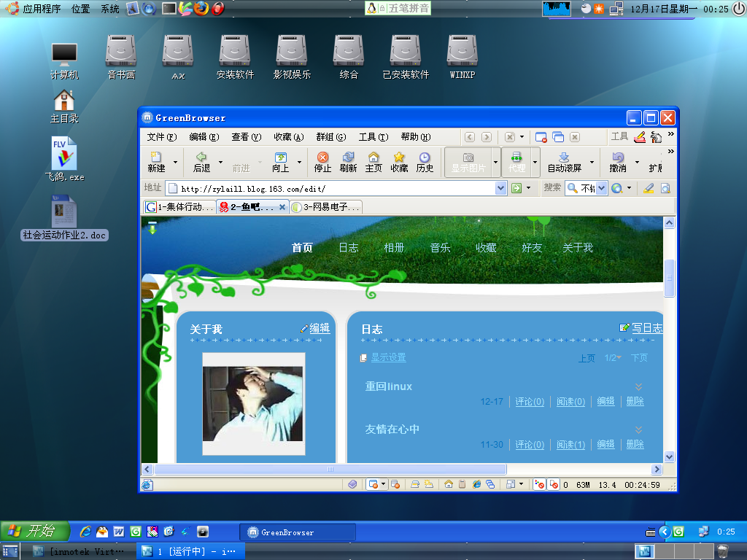
Task: Launch Word from the quick launch bar
Action: (119, 532)
